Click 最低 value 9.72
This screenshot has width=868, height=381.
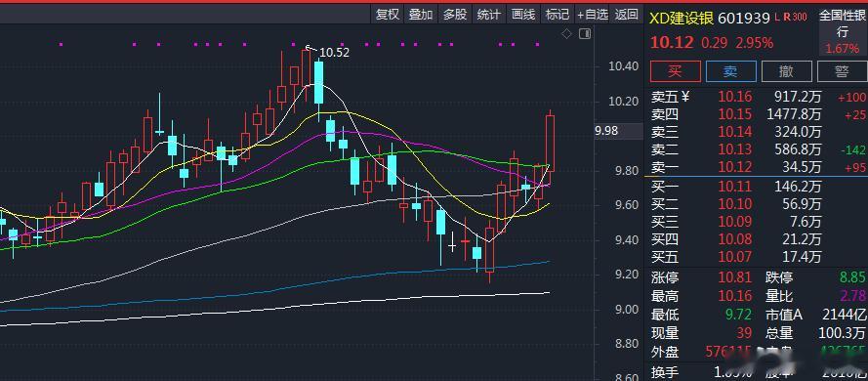click(739, 316)
